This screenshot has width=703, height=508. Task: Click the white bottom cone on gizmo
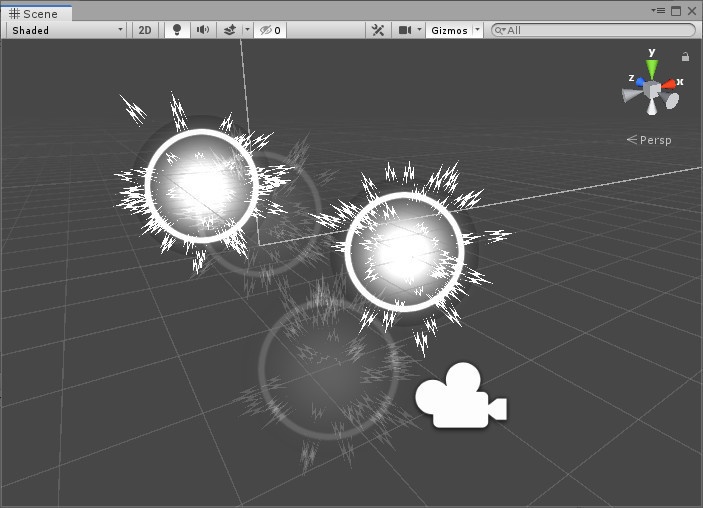pos(652,107)
